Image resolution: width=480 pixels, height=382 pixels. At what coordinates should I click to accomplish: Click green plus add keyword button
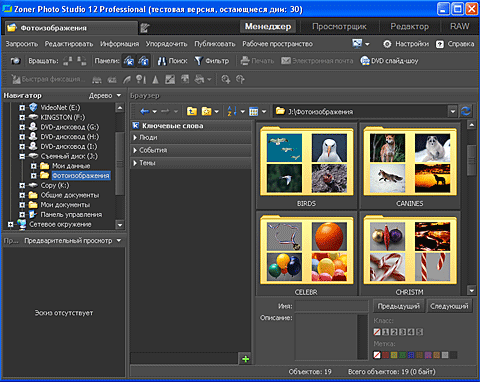[246, 359]
